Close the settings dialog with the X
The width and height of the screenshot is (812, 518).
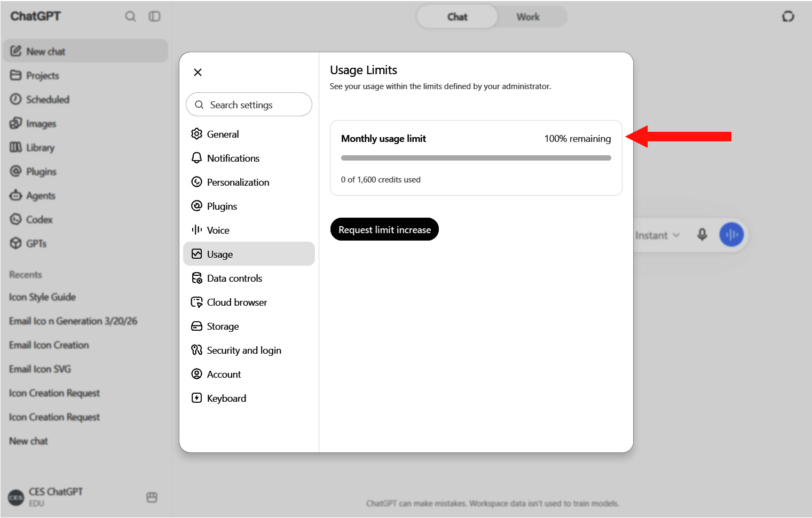tap(198, 72)
